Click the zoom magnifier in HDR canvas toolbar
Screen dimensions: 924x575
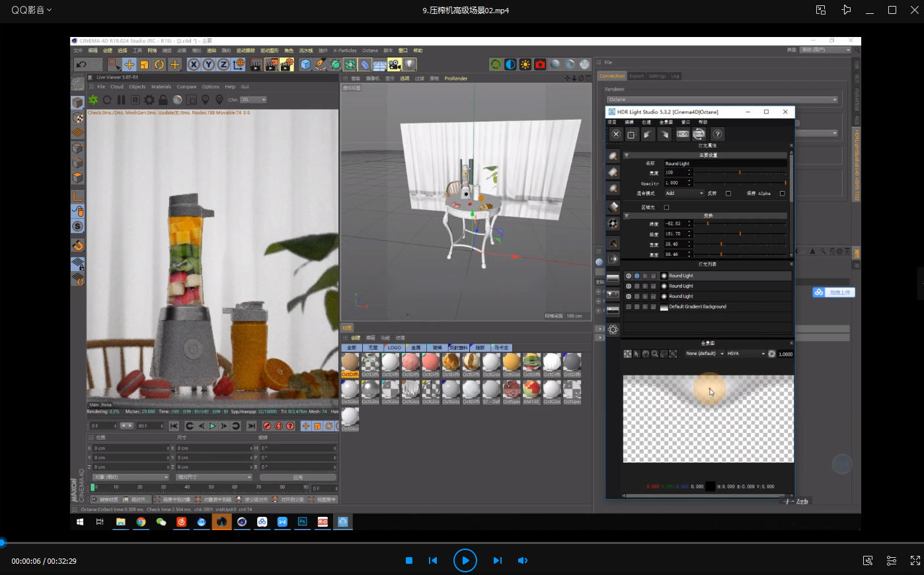(654, 354)
